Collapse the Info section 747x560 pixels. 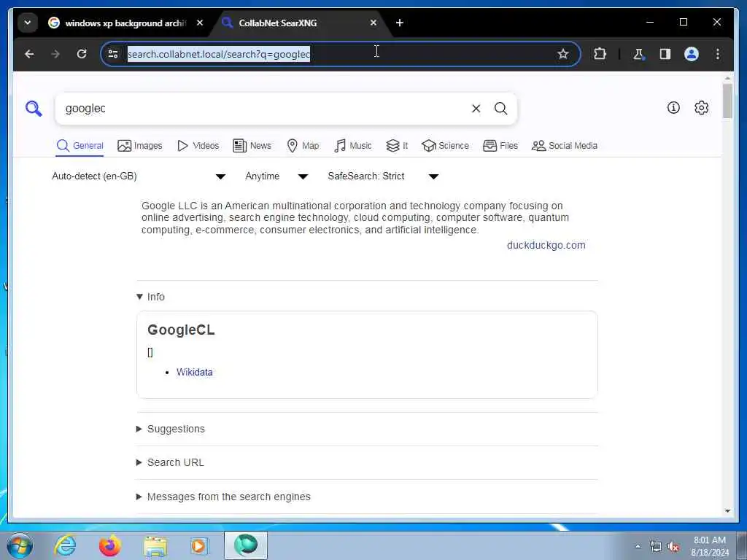[x=150, y=297]
